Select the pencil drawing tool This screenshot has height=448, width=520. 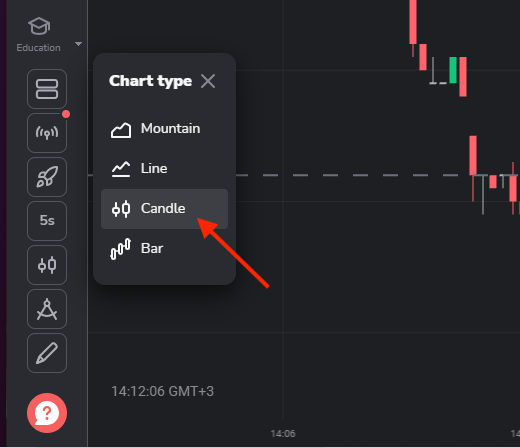[47, 353]
